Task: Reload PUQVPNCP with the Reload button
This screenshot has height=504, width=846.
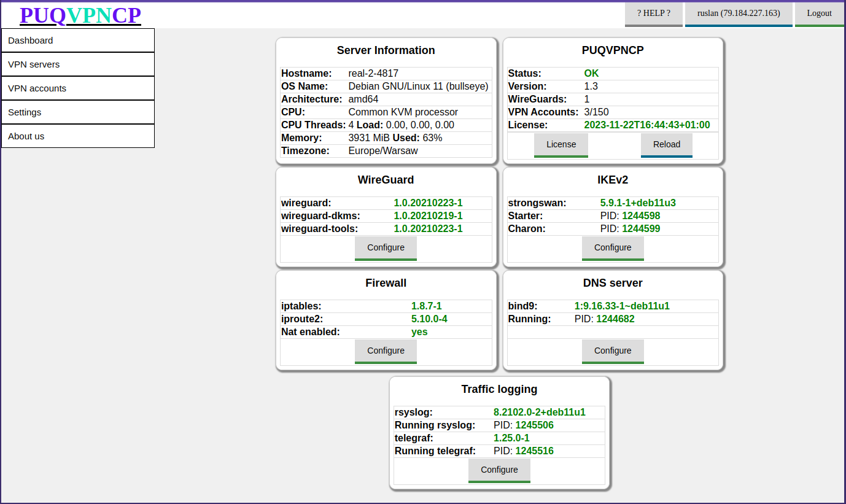Action: [667, 145]
